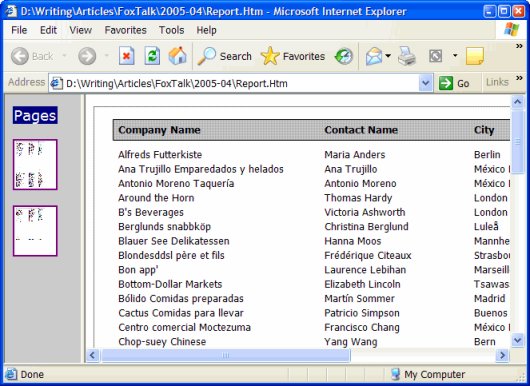Open the Tools menu
The width and height of the screenshot is (530, 386).
click(x=171, y=30)
